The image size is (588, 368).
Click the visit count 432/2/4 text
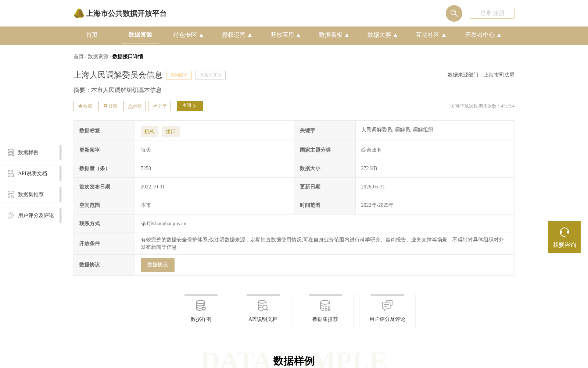click(508, 106)
